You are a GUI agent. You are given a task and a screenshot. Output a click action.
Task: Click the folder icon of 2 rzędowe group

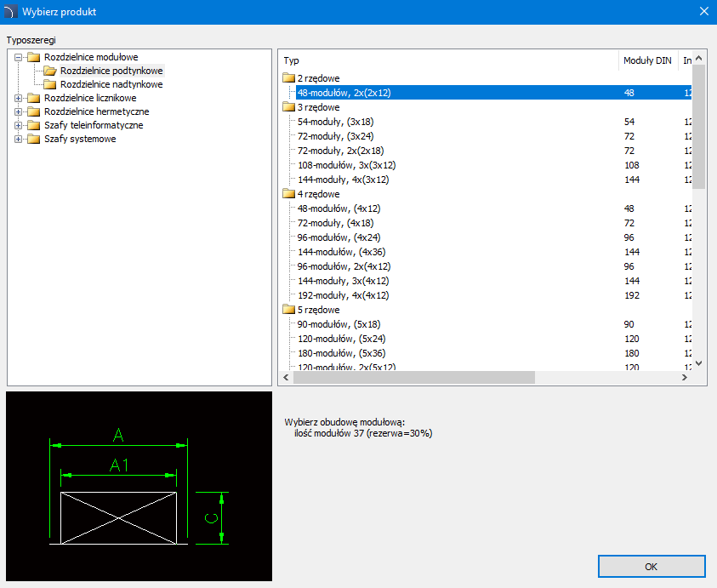(288, 77)
